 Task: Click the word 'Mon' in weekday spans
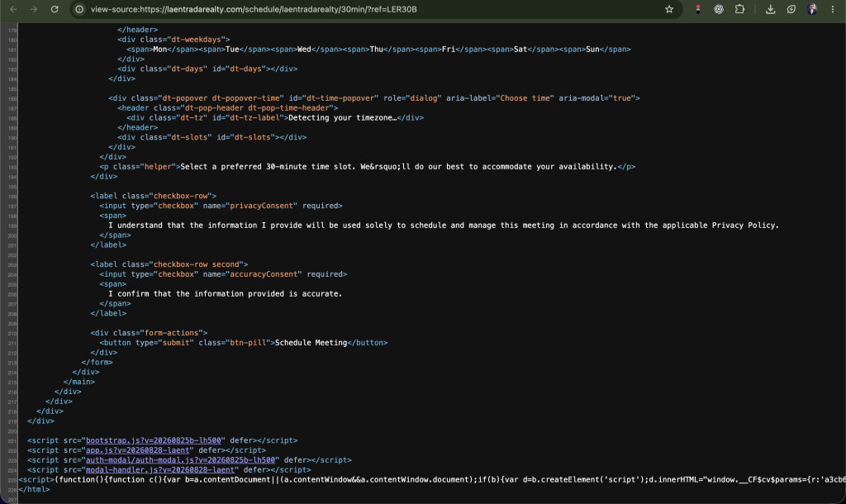click(159, 49)
